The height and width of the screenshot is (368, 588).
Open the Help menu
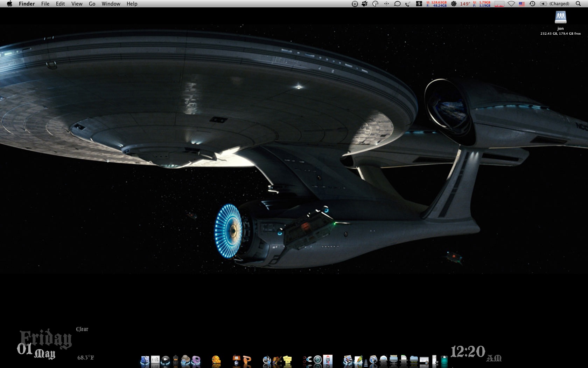132,4
